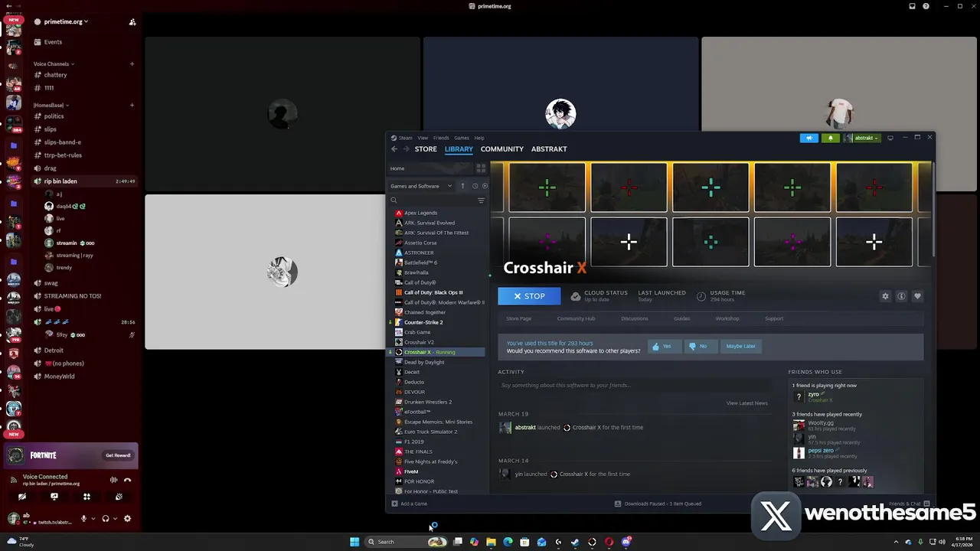
Task: Open Discord help icon in title bar
Action: click(926, 6)
